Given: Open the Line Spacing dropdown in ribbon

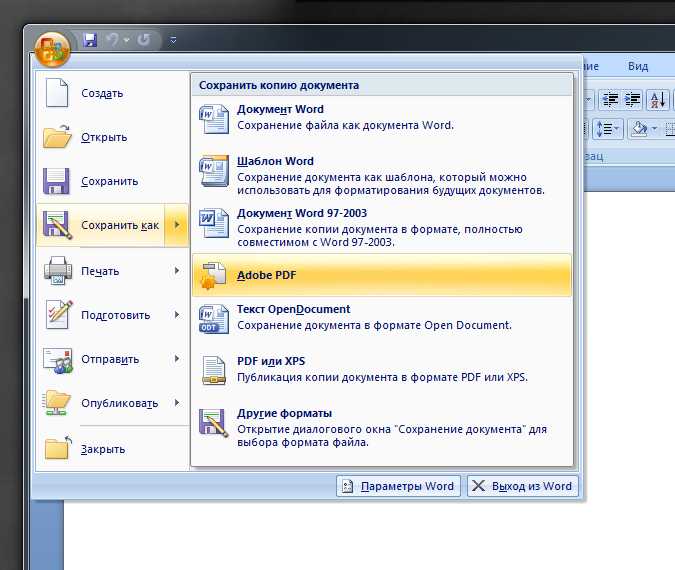Looking at the screenshot, I should point(607,129).
